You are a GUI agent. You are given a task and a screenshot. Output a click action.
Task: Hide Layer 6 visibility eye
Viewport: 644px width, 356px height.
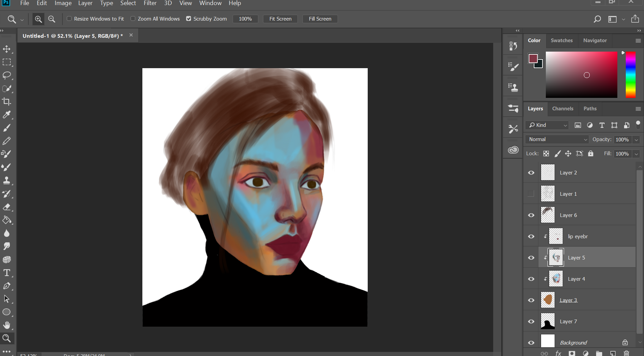(x=531, y=215)
